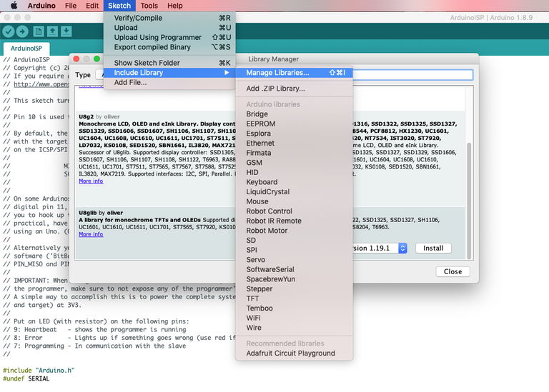
Task: Open the version selector dropdown
Action: coord(402,248)
